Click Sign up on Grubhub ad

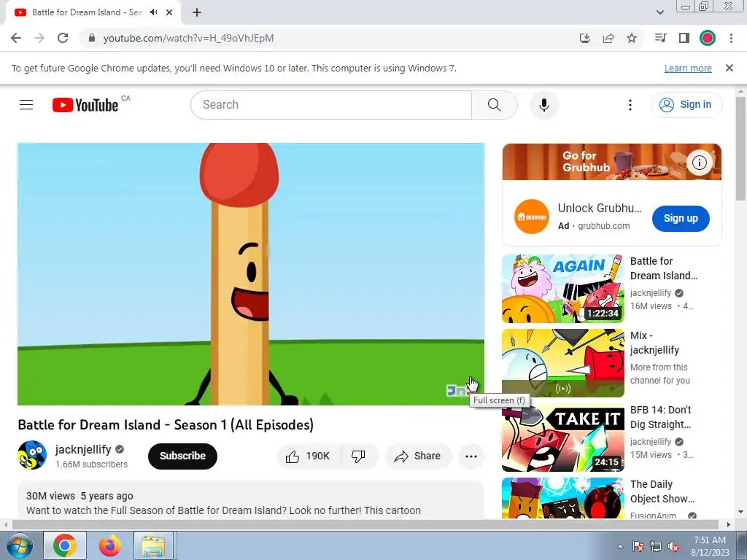click(x=681, y=219)
